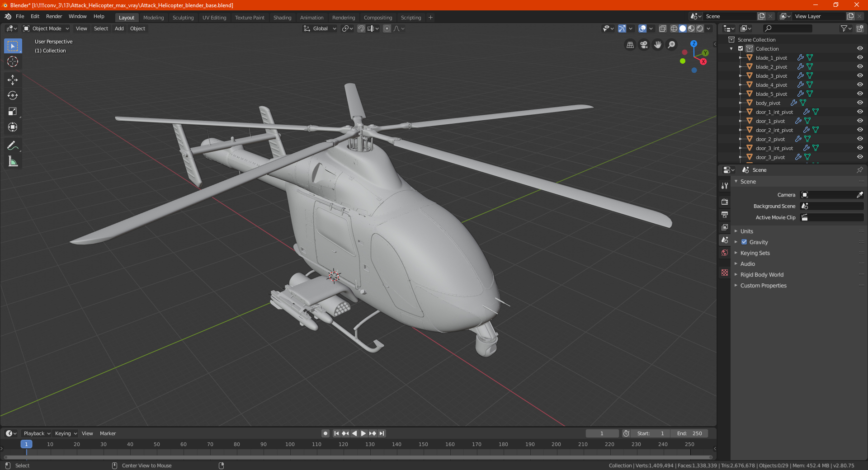Viewport: 868px width, 470px height.
Task: Open the timeline Marker menu
Action: click(x=108, y=433)
